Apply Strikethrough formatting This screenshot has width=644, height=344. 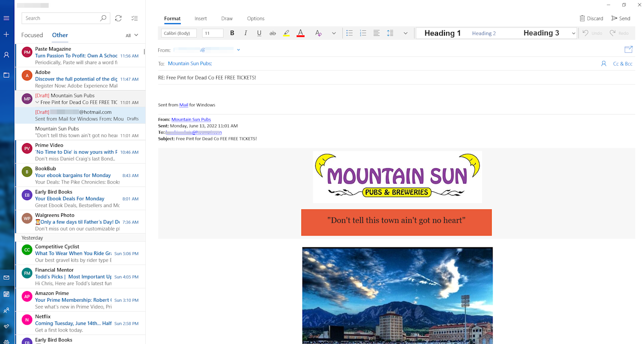(272, 33)
